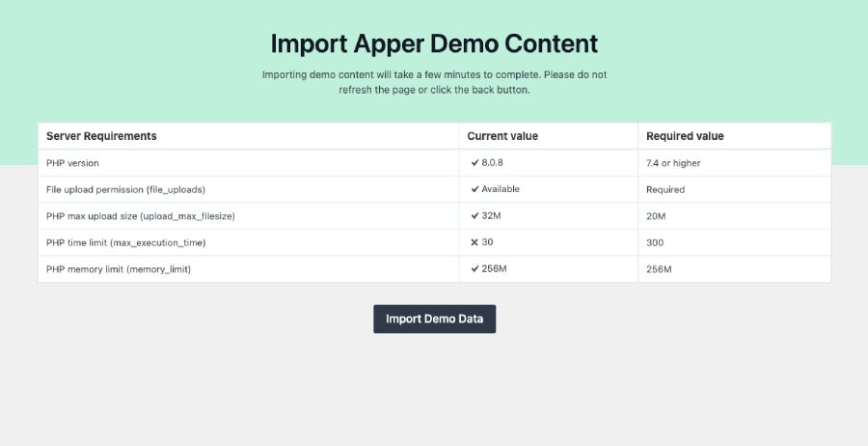Viewport: 868px width, 446px height.
Task: Select the PHP version row label
Action: [x=72, y=163]
